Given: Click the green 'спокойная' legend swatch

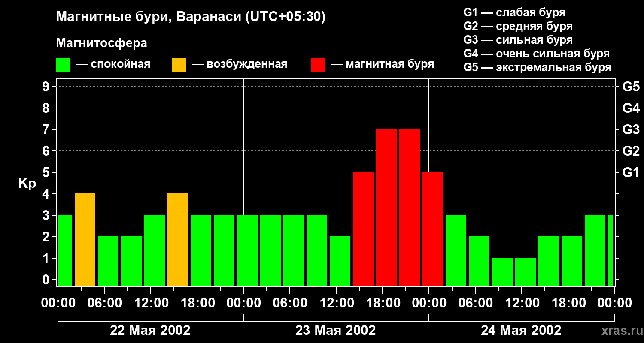Looking at the screenshot, I should 63,65.
